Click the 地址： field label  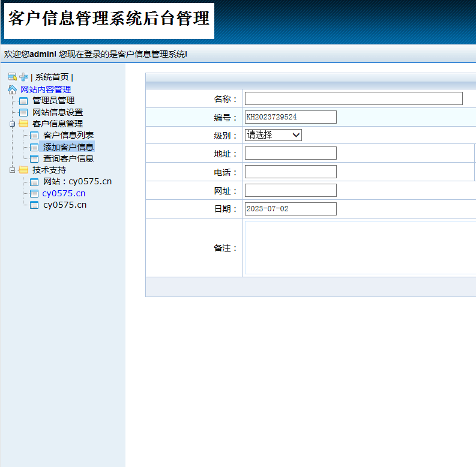pos(225,154)
